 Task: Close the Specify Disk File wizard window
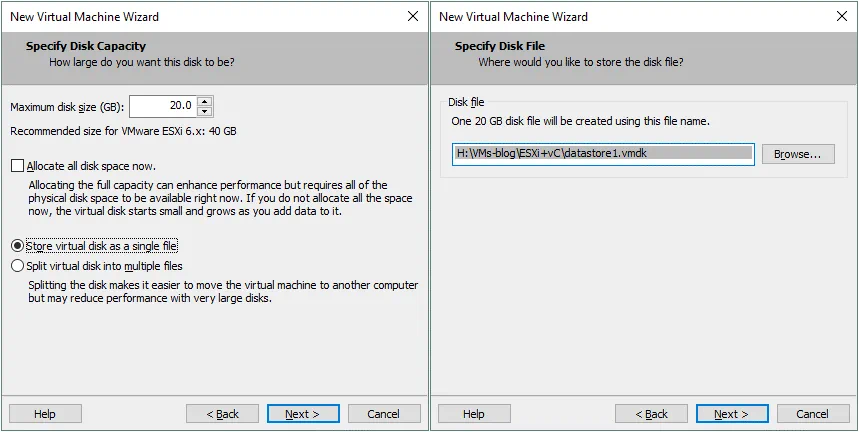tap(842, 17)
